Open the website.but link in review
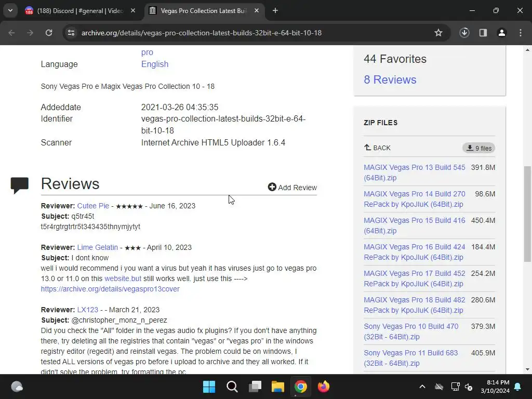This screenshot has width=532, height=399. [123, 278]
